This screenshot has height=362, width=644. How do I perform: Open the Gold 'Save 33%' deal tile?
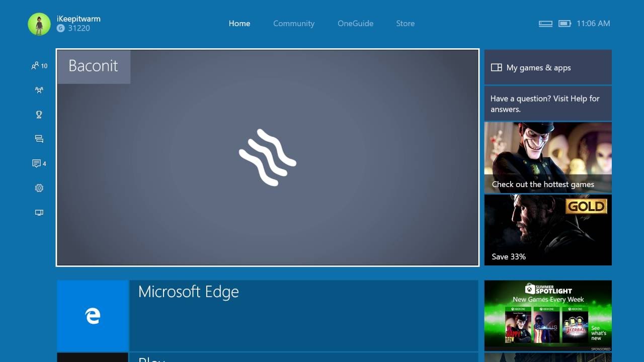click(x=548, y=230)
